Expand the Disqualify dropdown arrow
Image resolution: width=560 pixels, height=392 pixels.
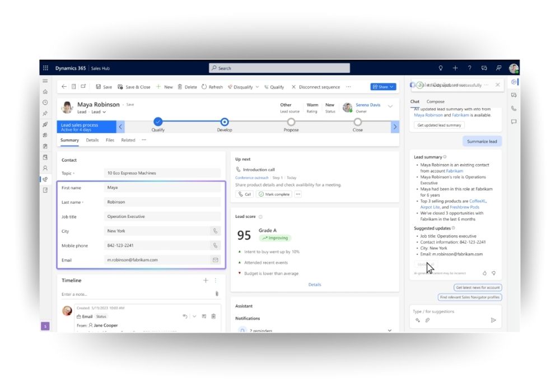tap(256, 87)
